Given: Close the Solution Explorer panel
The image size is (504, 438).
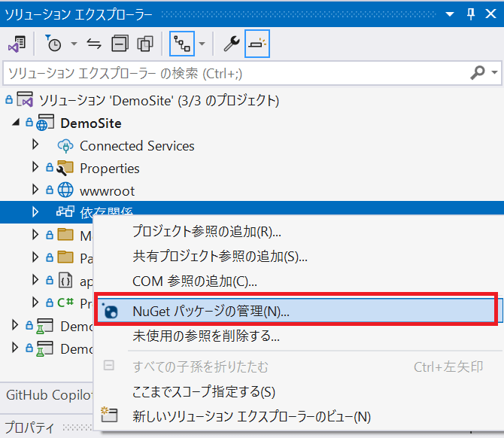Looking at the screenshot, I should [490, 14].
